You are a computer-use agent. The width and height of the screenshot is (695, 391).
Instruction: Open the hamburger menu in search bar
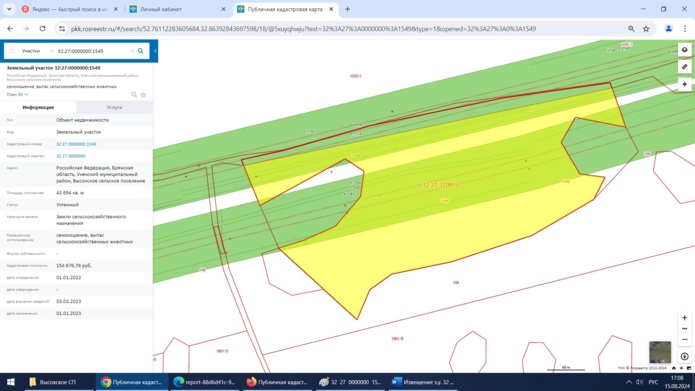pos(12,51)
